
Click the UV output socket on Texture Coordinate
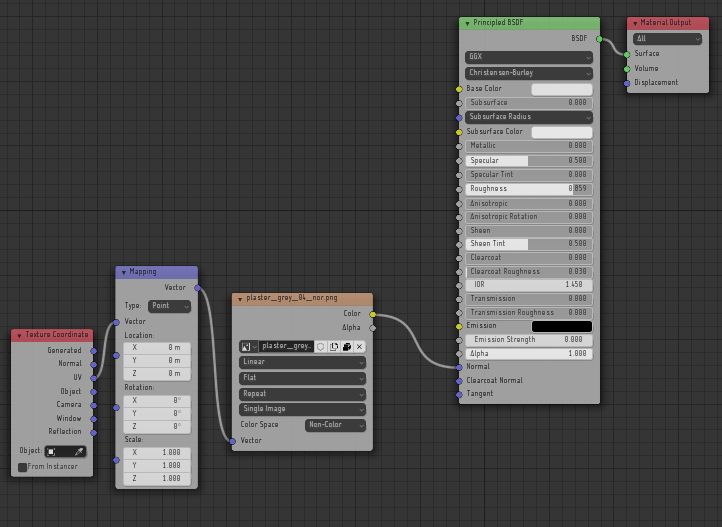tap(93, 378)
